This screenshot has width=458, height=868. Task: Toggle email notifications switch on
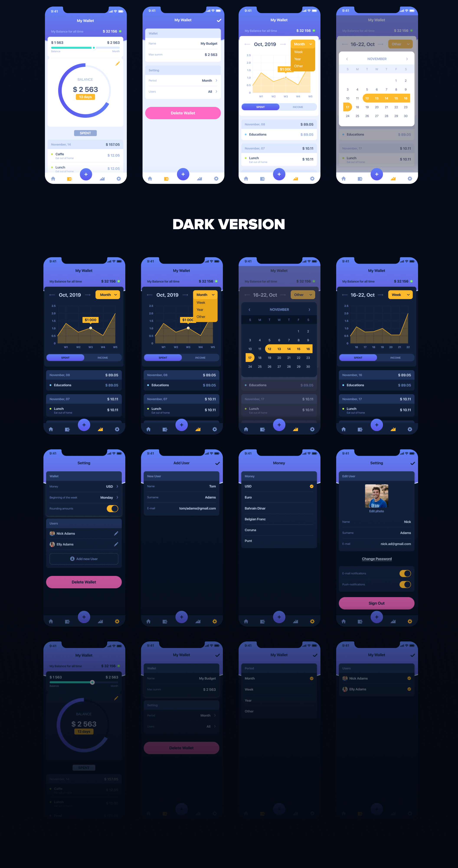tap(405, 574)
